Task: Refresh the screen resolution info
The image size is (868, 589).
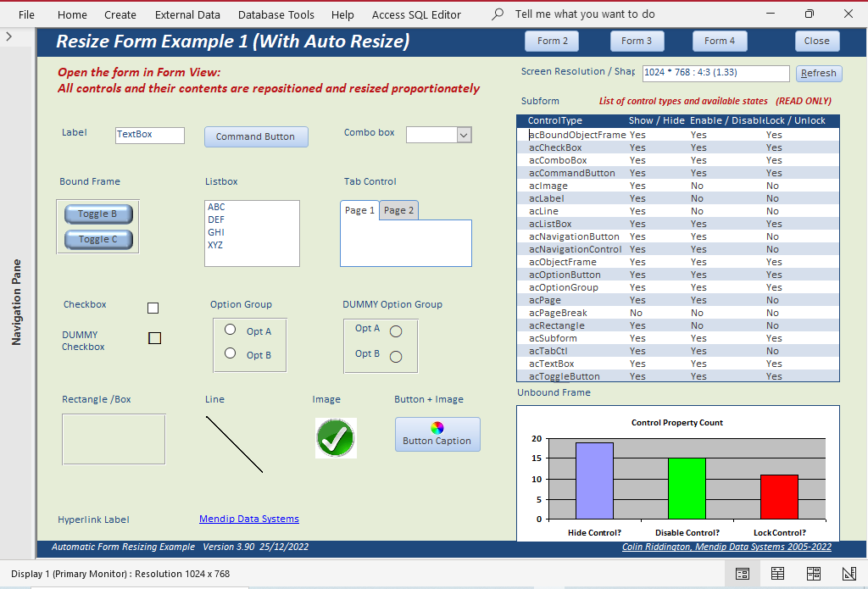Action: 819,73
